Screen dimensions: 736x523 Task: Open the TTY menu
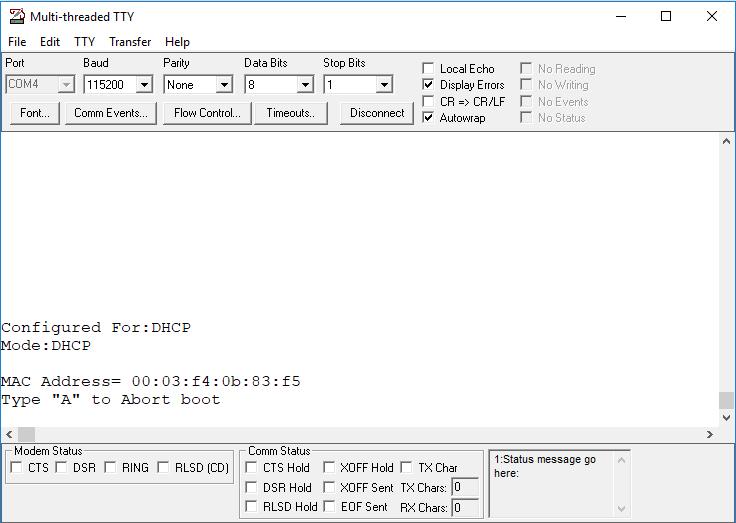click(85, 42)
